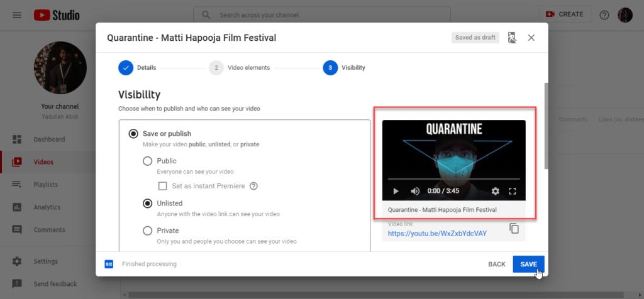Switch to the Video elements step

[216, 68]
